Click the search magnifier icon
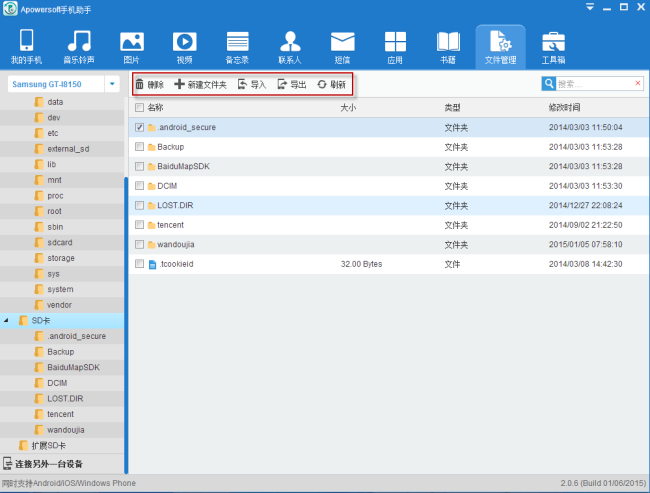Image resolution: width=650 pixels, height=493 pixels. 548,84
